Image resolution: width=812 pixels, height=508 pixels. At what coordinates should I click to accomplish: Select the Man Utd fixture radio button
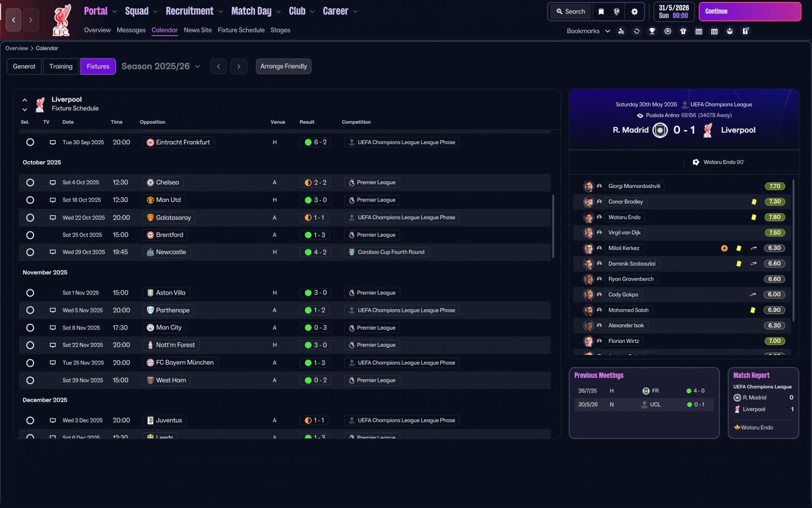30,200
